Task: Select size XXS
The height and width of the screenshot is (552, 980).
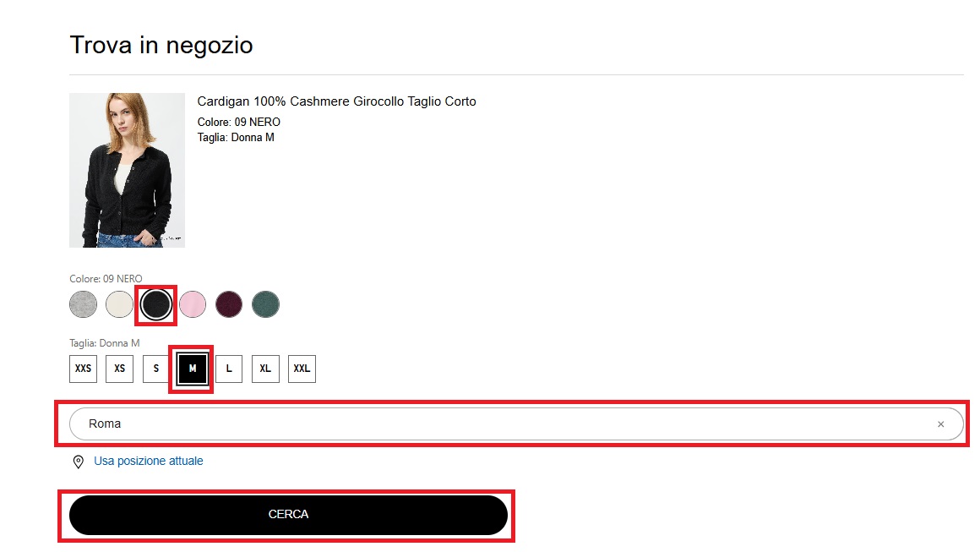Action: tap(83, 369)
